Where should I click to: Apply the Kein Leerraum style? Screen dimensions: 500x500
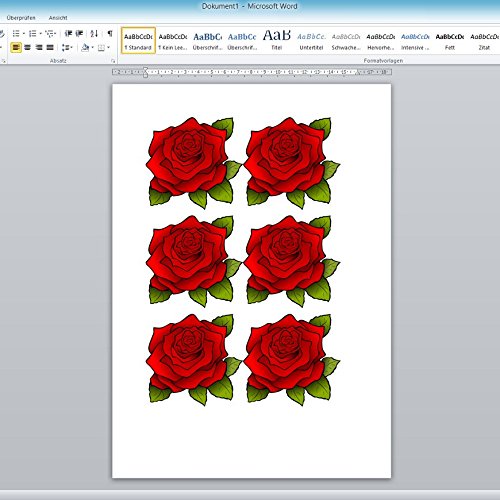coord(173,41)
